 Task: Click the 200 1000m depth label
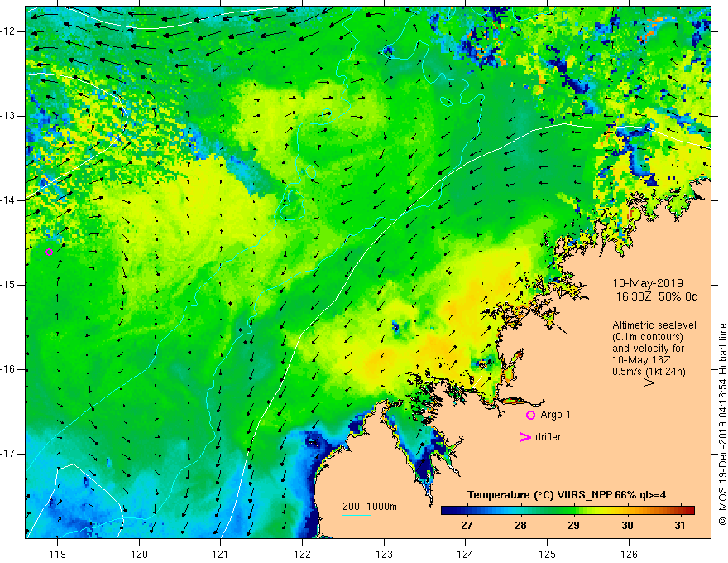[x=370, y=507]
